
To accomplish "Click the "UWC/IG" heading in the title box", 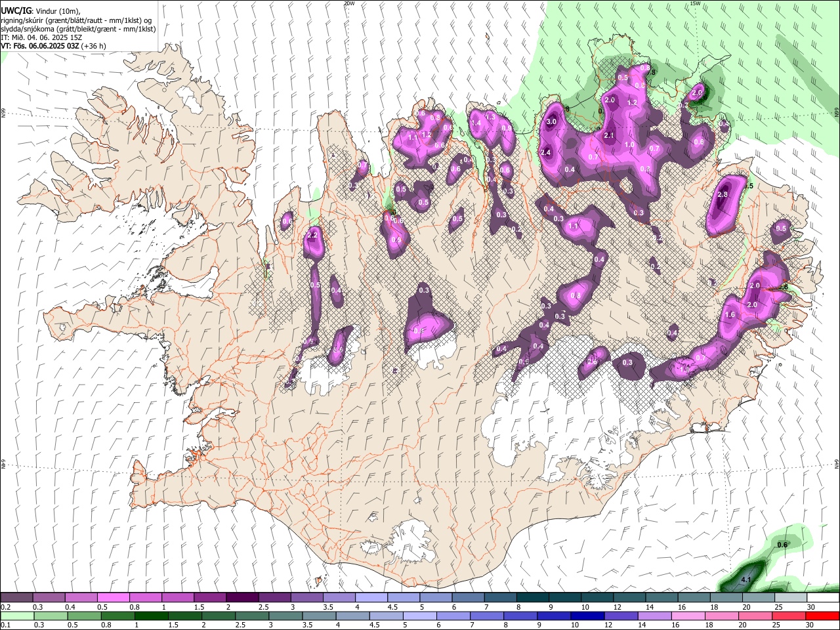I will coord(16,11).
